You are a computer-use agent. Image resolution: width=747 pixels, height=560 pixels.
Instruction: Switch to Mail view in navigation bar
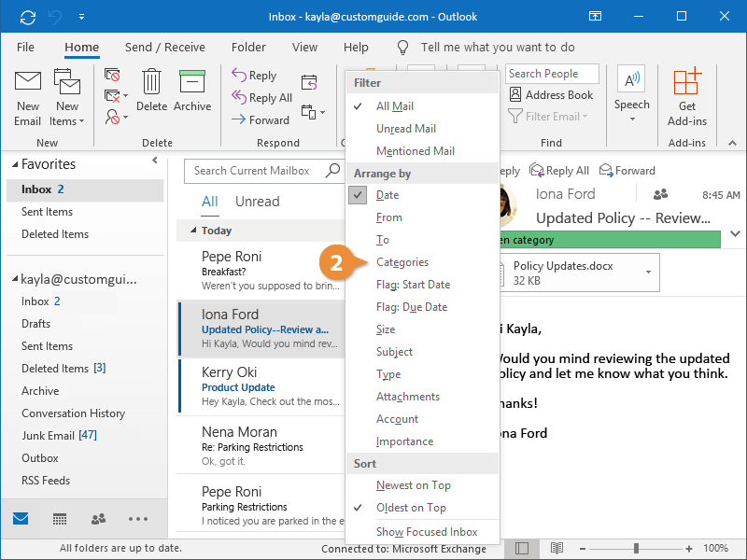[x=21, y=519]
